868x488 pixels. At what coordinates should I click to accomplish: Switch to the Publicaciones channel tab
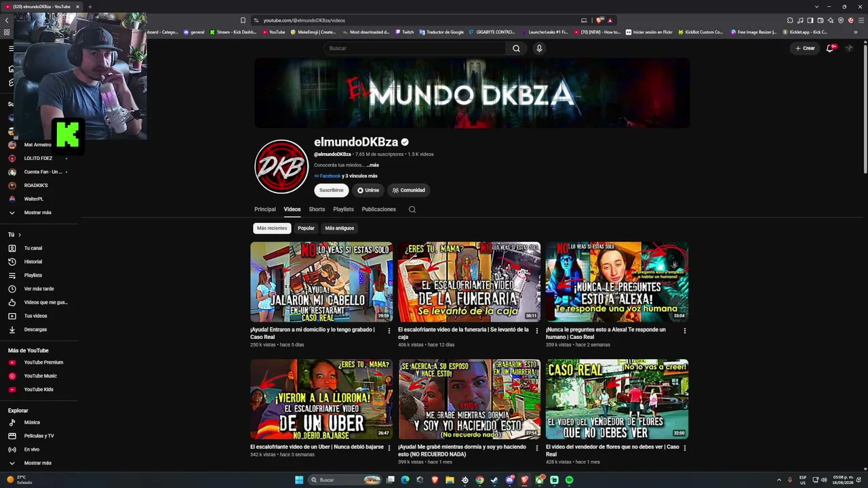379,209
